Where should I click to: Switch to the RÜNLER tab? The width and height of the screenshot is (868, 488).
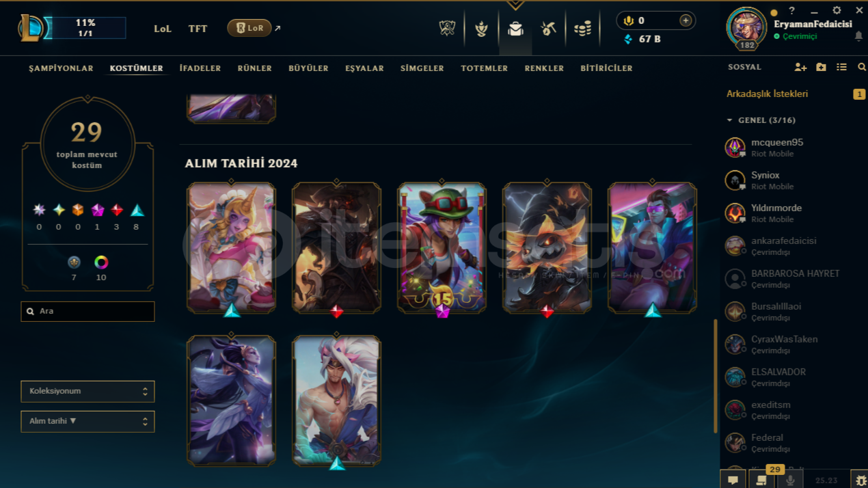[x=255, y=68]
